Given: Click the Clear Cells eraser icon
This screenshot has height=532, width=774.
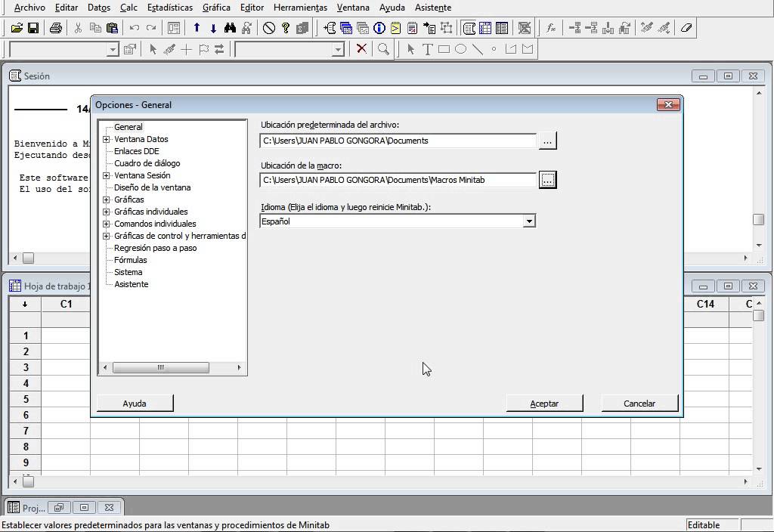Looking at the screenshot, I should (686, 28).
